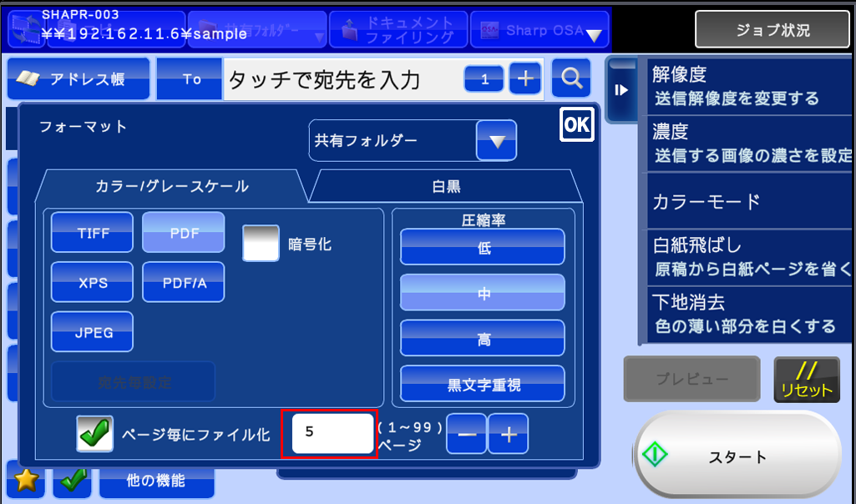
Task: Open the address book (アドレス帳)
Action: (79, 79)
